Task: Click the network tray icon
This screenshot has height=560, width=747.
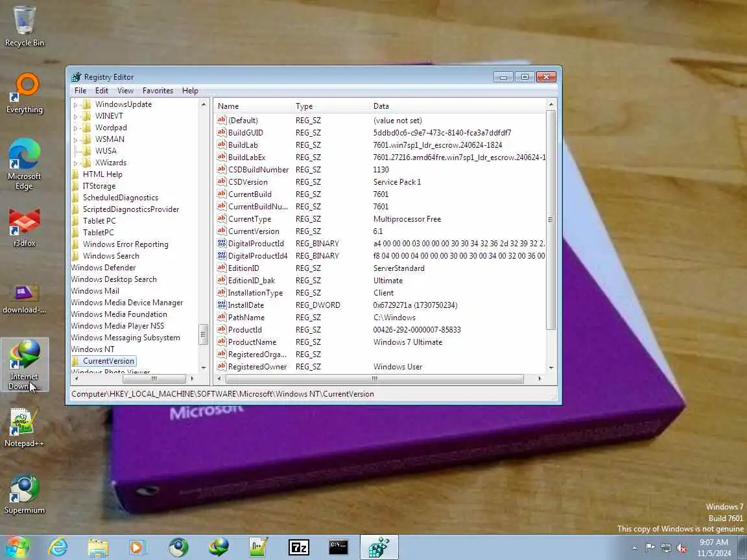Action: coord(665,548)
